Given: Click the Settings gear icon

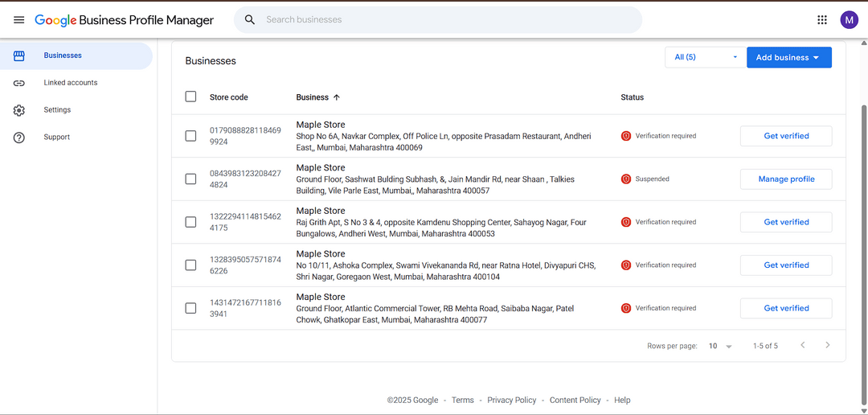Looking at the screenshot, I should pyautogui.click(x=18, y=110).
